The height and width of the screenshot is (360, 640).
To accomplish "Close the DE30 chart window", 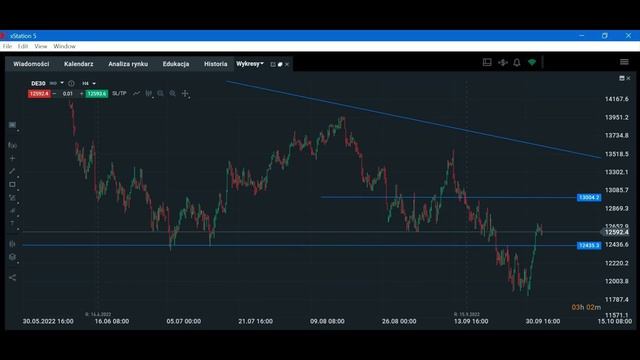I will click(629, 78).
